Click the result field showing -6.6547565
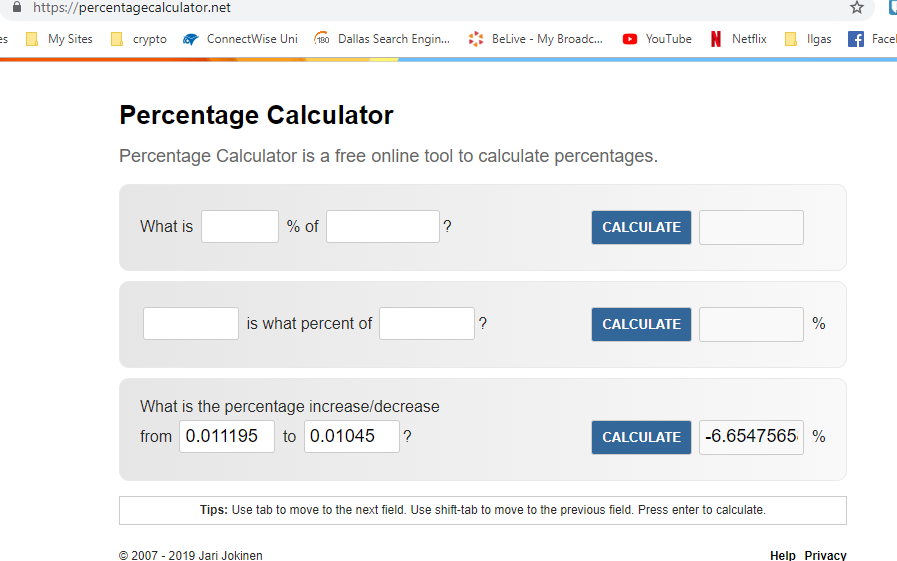The image size is (897, 561). tap(751, 437)
